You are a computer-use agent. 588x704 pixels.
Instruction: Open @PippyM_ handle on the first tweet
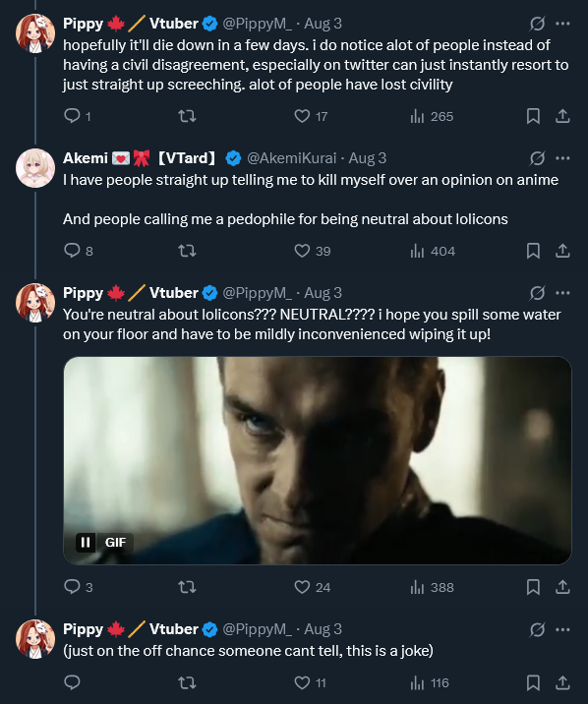point(258,24)
